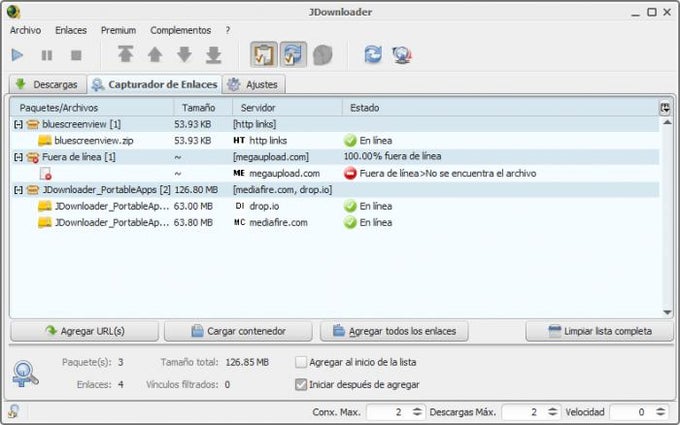The image size is (680, 425).
Task: Adjust the Velocidad stepper arrows
Action: (x=661, y=412)
